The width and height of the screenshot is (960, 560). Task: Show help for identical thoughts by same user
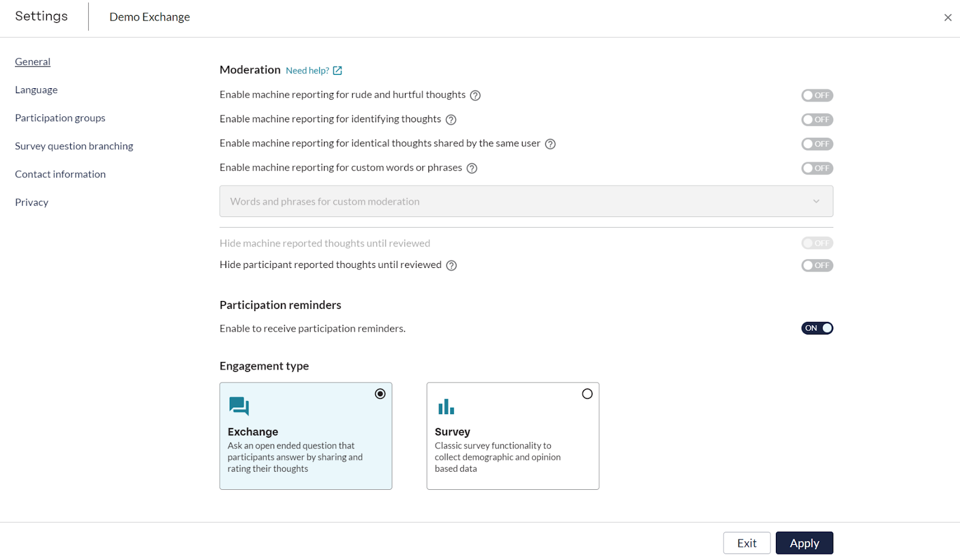point(550,144)
